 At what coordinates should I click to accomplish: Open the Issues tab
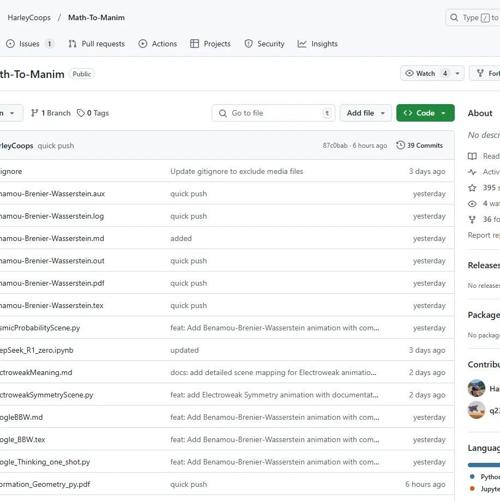coord(30,44)
